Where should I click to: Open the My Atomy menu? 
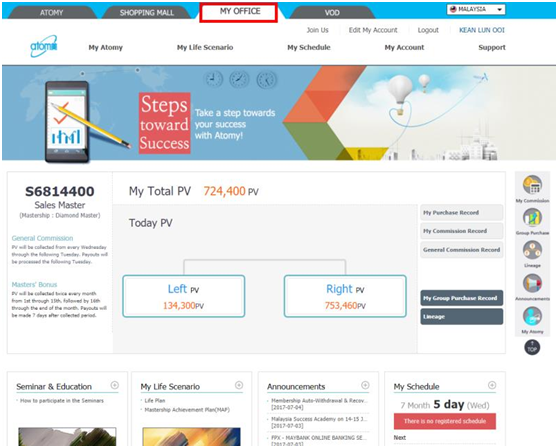(x=105, y=47)
